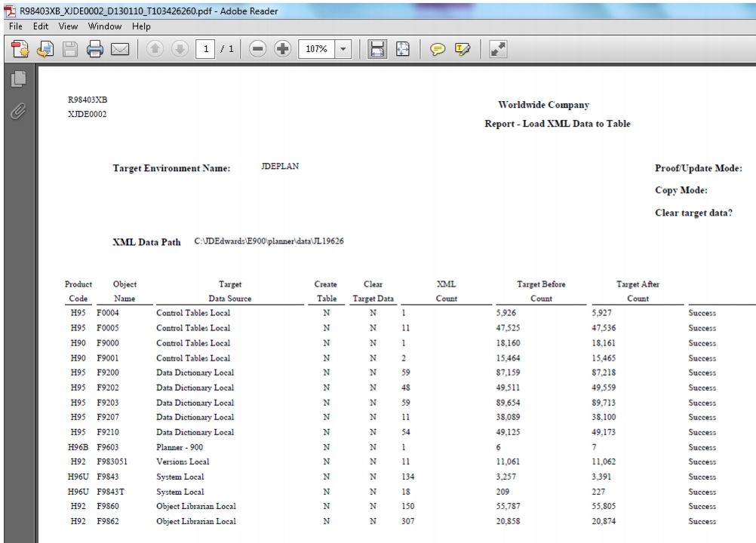Go to next page arrow
The height and width of the screenshot is (543, 756).
(180, 49)
